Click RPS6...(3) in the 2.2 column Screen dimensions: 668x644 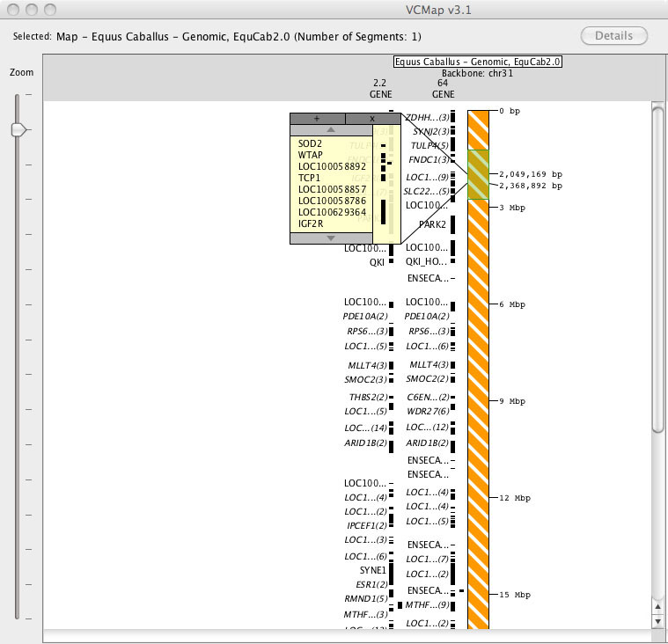367,332
